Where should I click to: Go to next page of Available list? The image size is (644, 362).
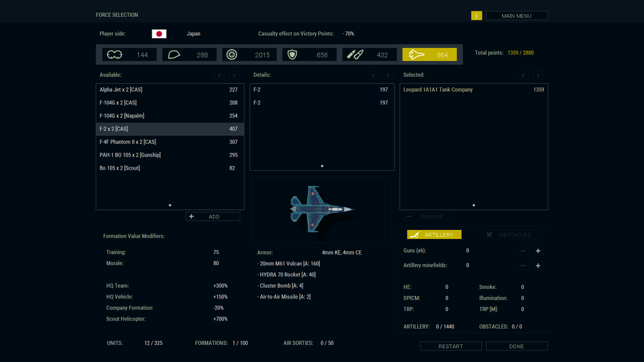click(234, 75)
